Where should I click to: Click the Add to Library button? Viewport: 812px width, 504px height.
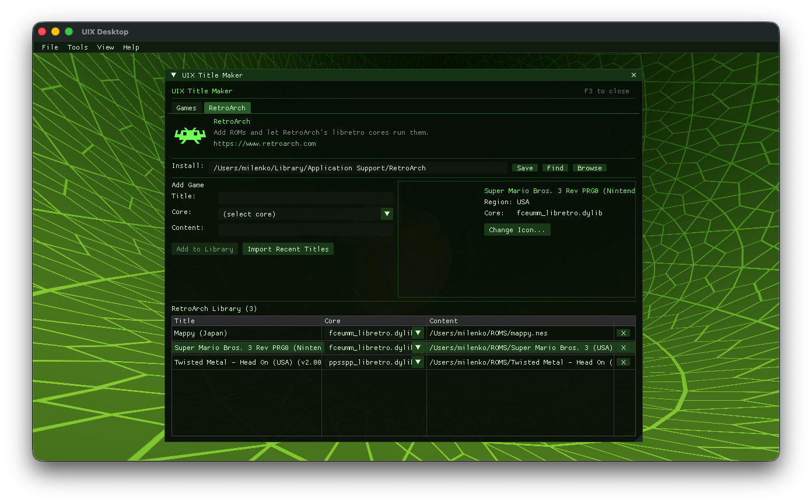coord(205,249)
